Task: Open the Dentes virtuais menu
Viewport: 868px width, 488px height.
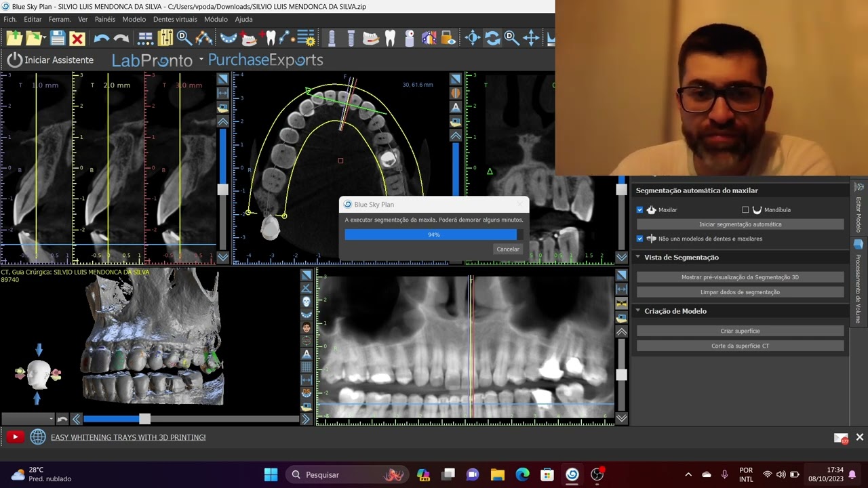Action: click(x=175, y=20)
